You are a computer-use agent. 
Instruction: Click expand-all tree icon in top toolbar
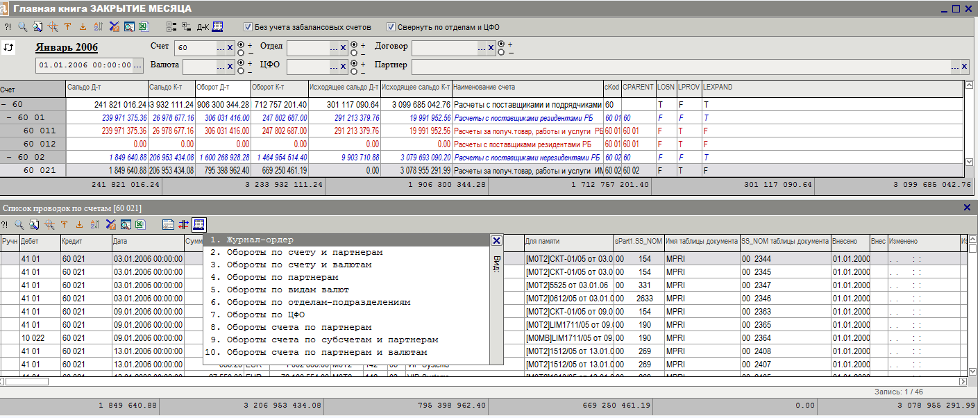172,27
